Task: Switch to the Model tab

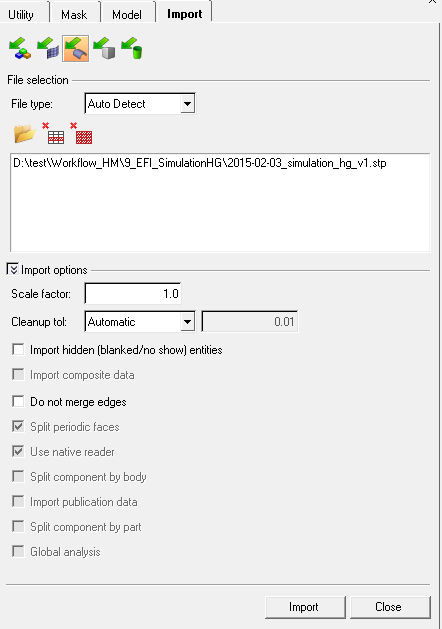Action: point(127,15)
